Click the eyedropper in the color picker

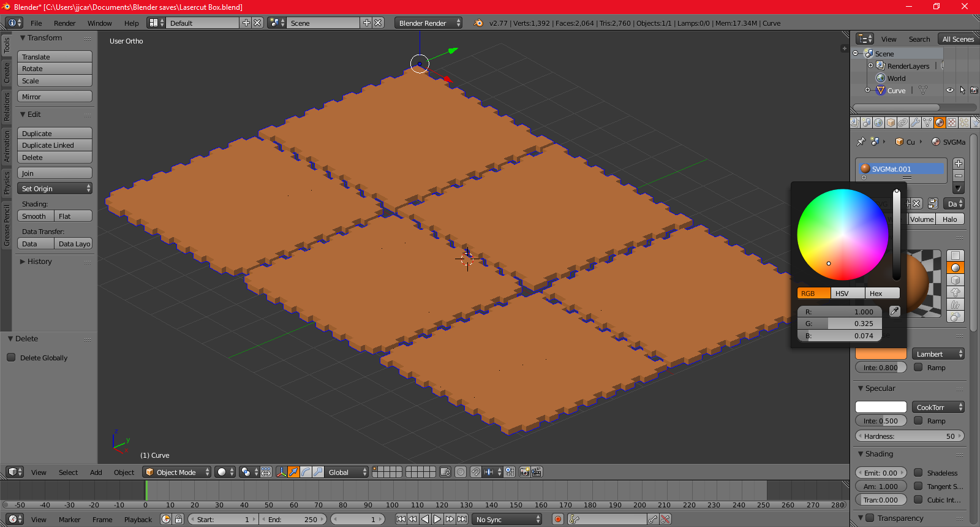tap(894, 311)
